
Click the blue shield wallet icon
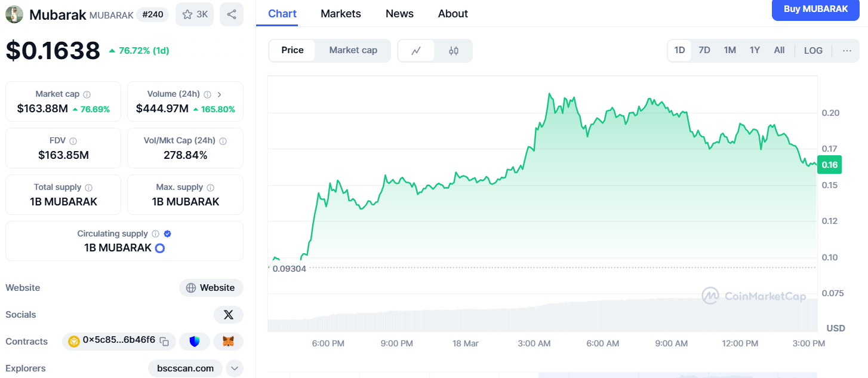195,342
